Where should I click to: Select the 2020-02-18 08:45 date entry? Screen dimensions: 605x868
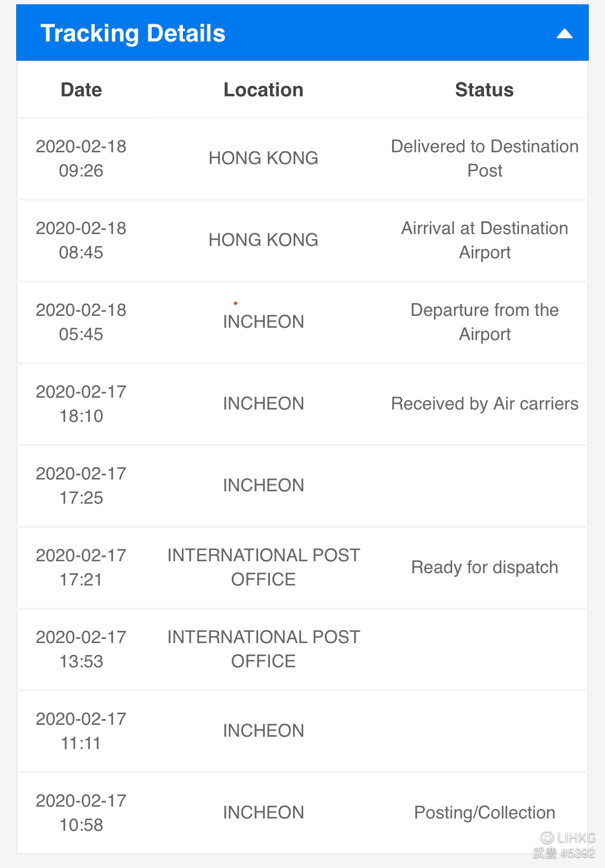(81, 240)
